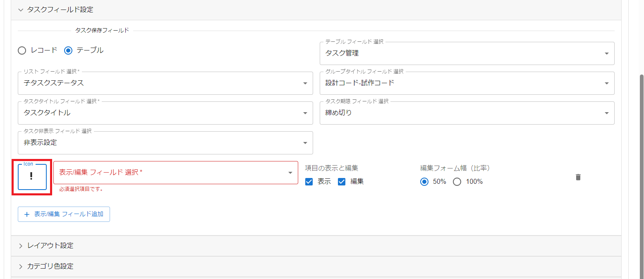Collapse the タスクフィールド設定 section chevron

(21, 10)
